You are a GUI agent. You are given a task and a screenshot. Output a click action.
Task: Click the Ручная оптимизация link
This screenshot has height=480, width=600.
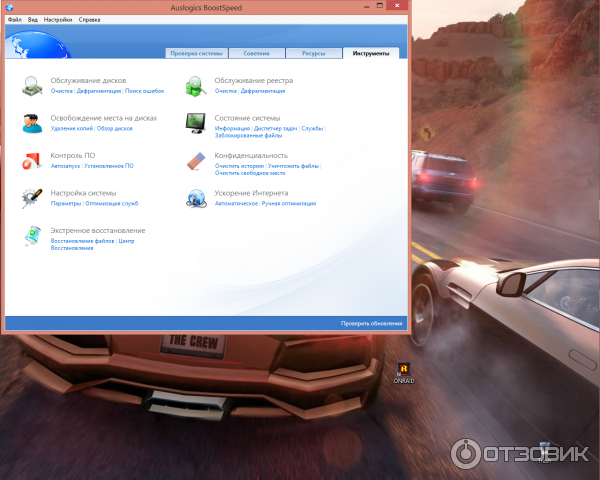click(289, 203)
